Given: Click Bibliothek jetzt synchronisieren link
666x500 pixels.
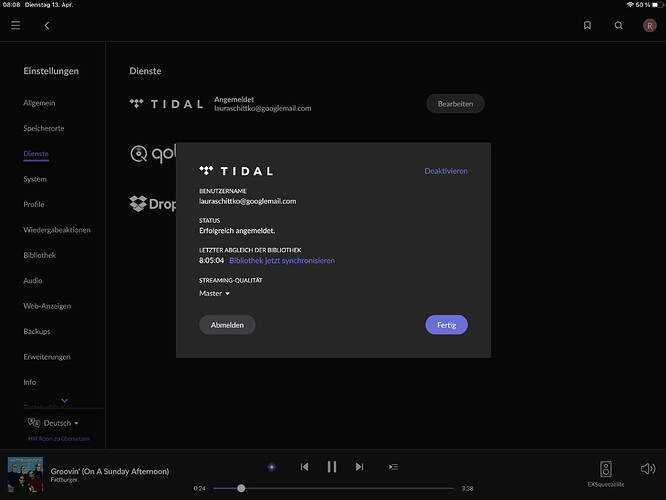Looking at the screenshot, I should click(282, 260).
